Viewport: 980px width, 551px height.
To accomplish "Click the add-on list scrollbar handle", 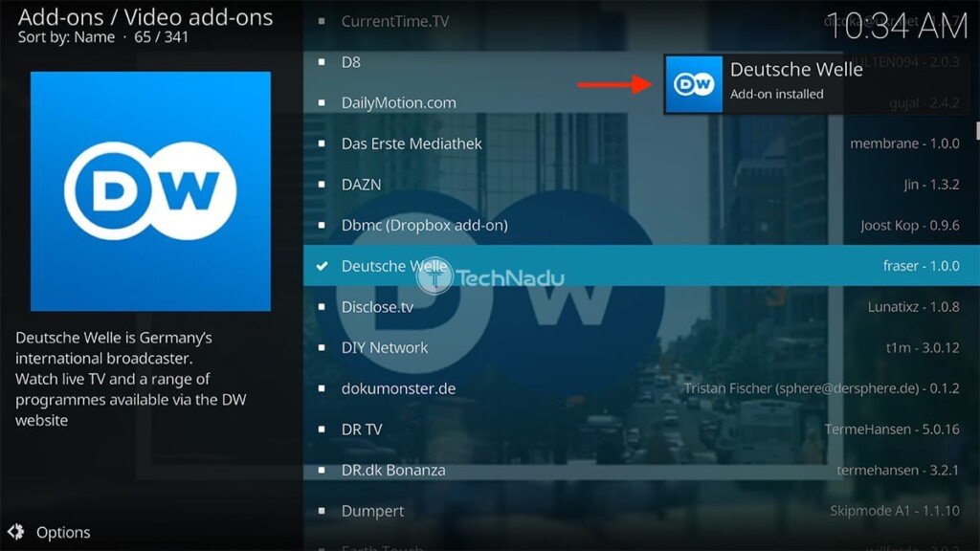I will [x=977, y=130].
